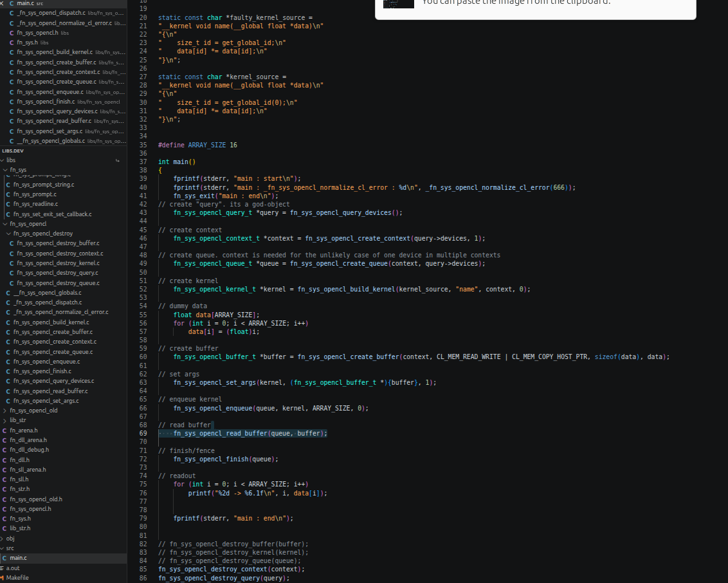Viewport: 728px width, 583px height.
Task: Click fn_sys_exit("main : end\n") line
Action: [x=226, y=196]
